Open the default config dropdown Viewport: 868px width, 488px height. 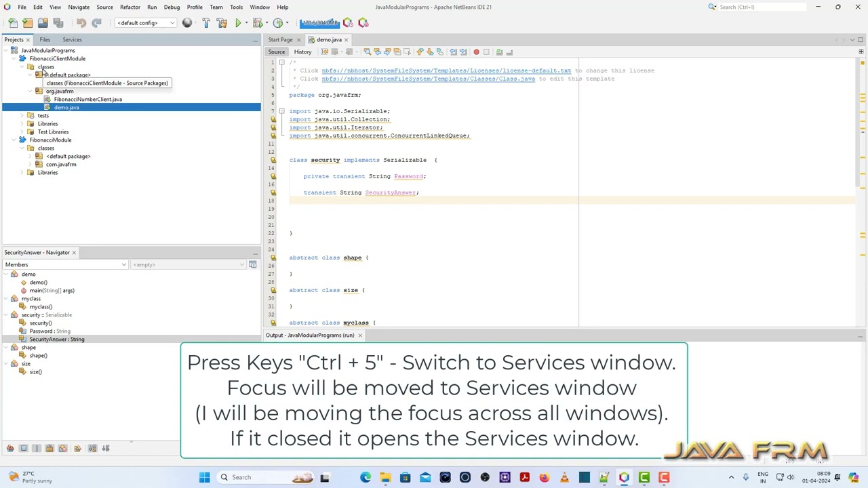[145, 23]
